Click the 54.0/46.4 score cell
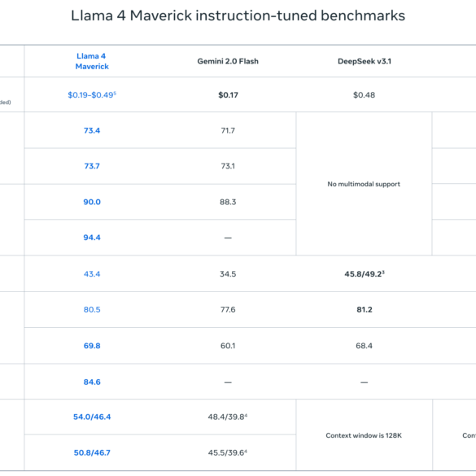The width and height of the screenshot is (476, 476). 92,417
